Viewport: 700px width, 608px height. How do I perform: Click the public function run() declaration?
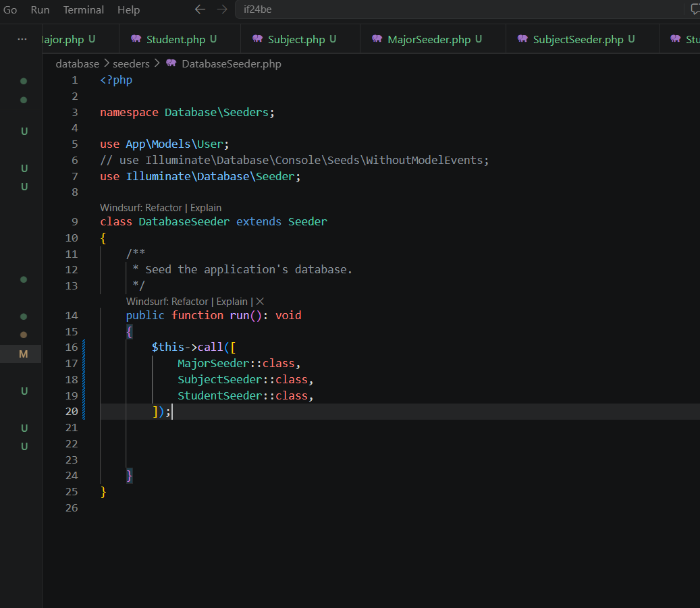coord(213,315)
